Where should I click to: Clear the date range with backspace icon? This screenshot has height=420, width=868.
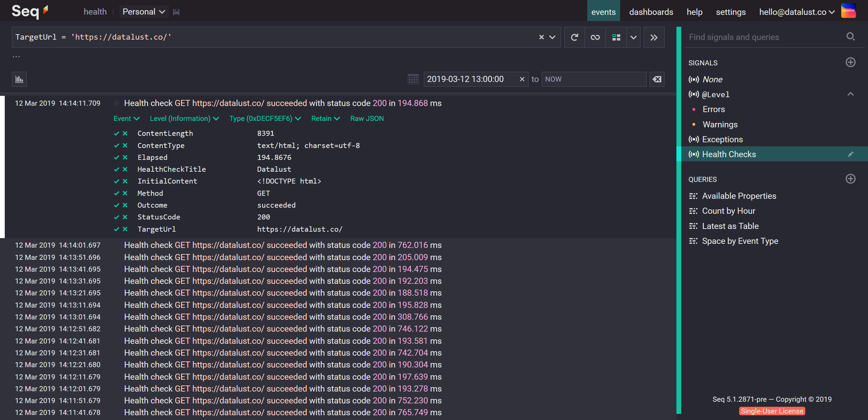click(x=657, y=79)
